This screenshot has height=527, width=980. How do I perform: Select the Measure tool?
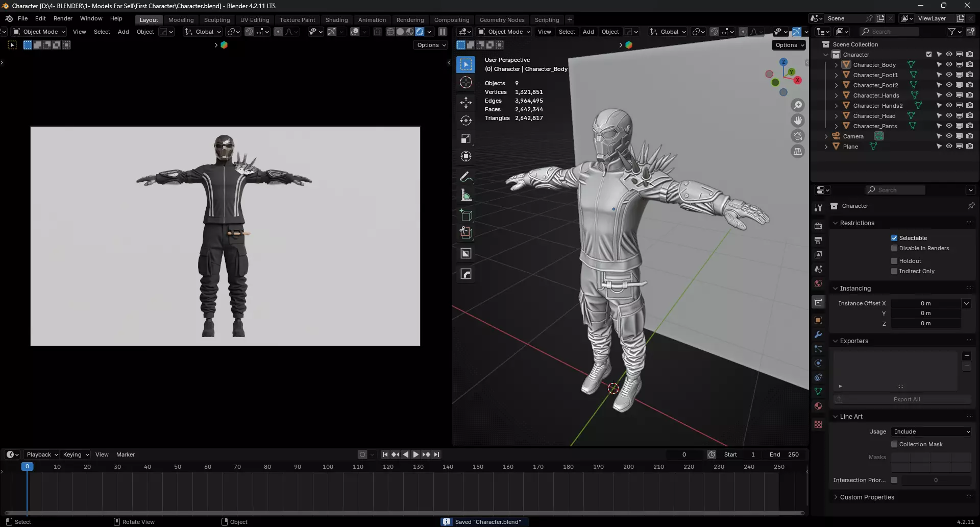pos(466,195)
